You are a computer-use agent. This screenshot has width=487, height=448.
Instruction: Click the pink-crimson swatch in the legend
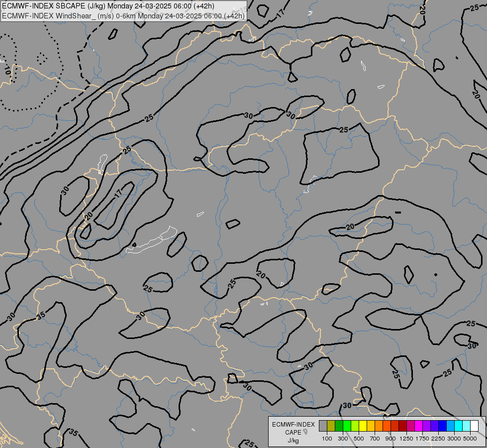410,426
